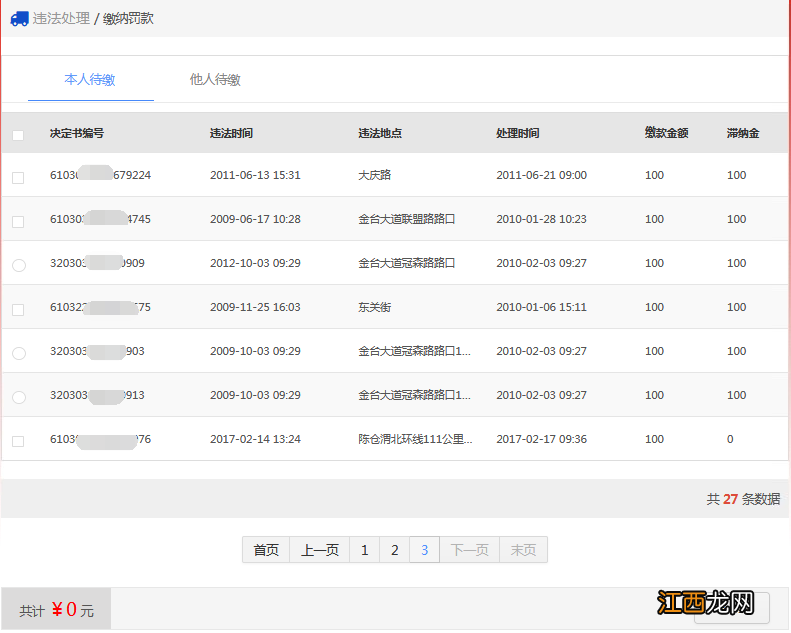Click violation time 2009-11-25 16:03
791x633 pixels.
255,307
